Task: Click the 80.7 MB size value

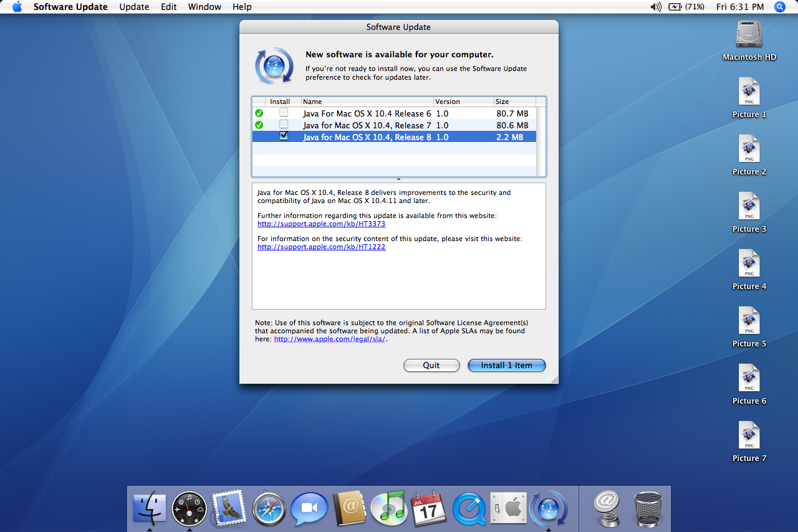Action: point(512,113)
